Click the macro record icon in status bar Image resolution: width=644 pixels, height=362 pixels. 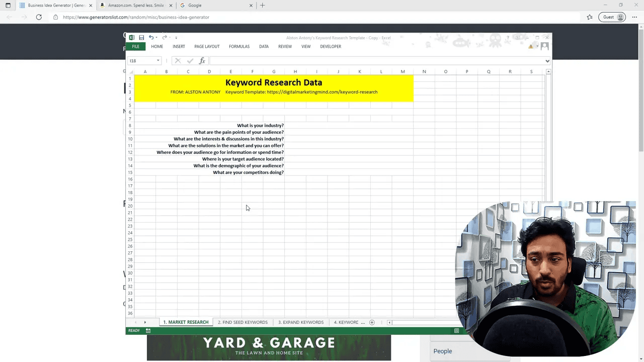(147, 330)
